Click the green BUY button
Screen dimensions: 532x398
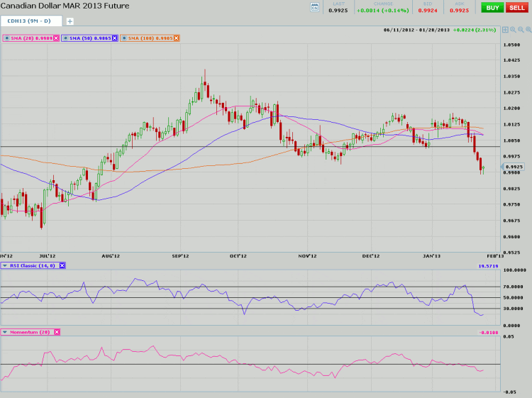pyautogui.click(x=491, y=7)
